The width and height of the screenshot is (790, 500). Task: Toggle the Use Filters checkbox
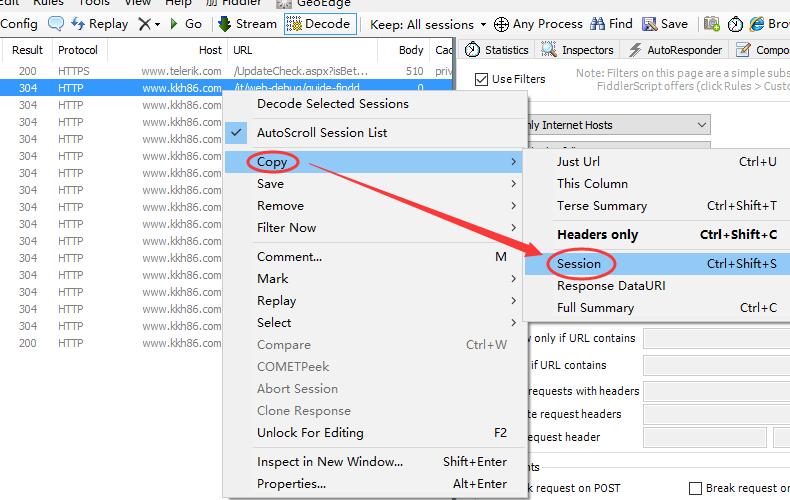click(482, 79)
